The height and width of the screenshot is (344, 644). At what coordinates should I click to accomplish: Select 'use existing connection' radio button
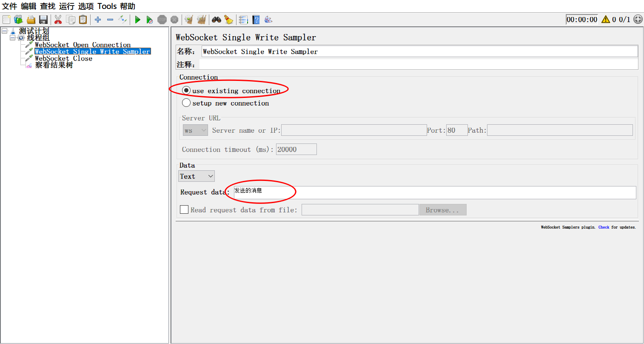(x=186, y=91)
